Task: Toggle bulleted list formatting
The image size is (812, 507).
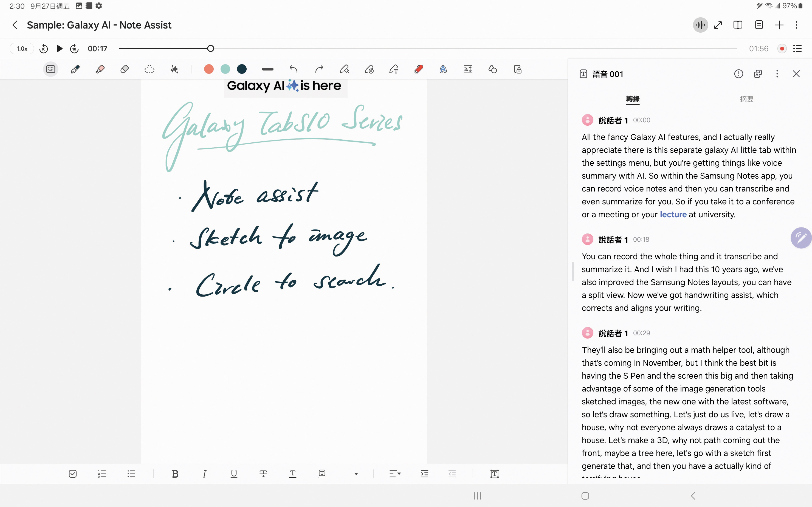Action: (x=131, y=474)
